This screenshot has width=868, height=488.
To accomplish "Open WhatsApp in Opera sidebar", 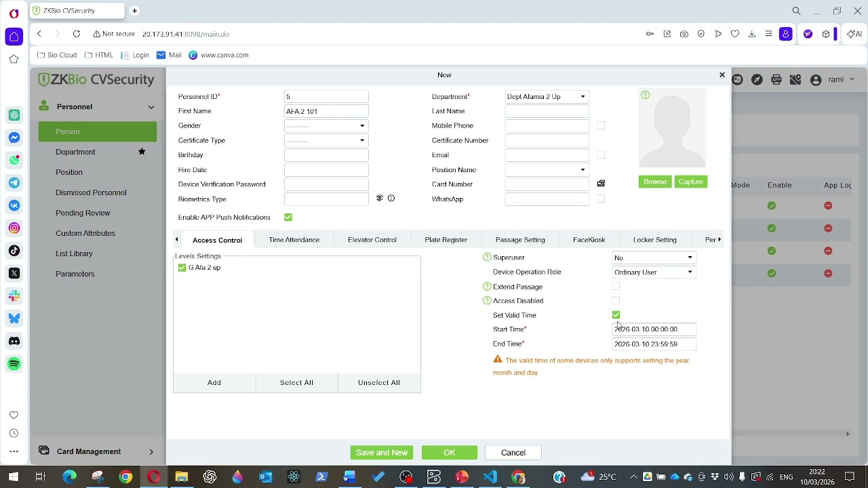I will [14, 160].
